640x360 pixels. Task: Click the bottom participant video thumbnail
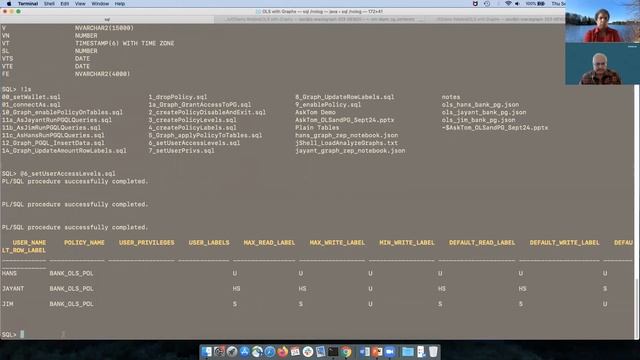tap(602, 64)
